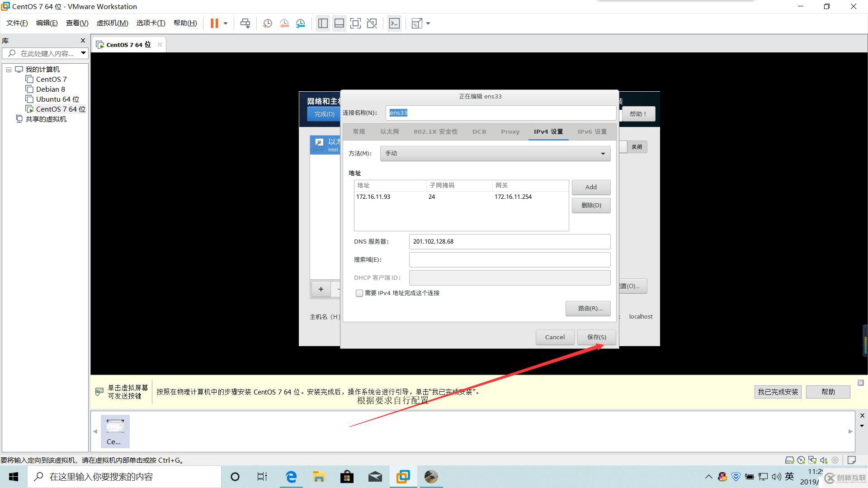The width and height of the screenshot is (868, 488).
Task: Click the CD/DVD status bar icon
Action: [801, 460]
